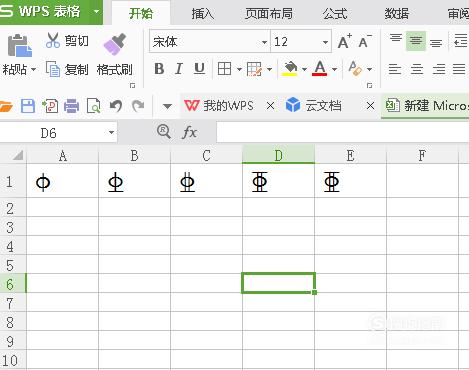
Task: Expand the font color dropdown arrow
Action: tap(334, 69)
